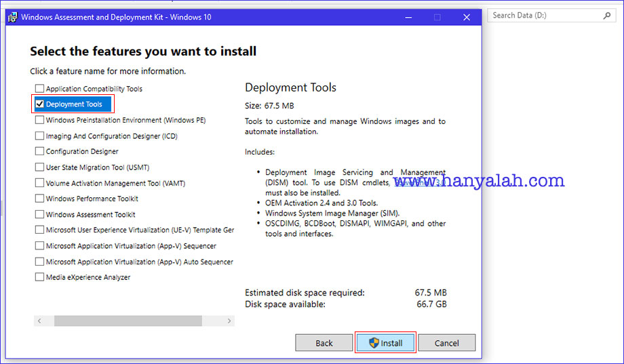Screen dimensions: 624x364
Task: Click Windows Assessment Toolkit feature name
Action: click(90, 214)
